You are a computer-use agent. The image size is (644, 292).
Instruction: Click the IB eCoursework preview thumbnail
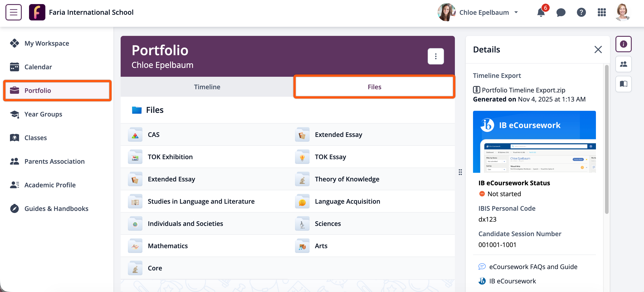click(x=534, y=142)
